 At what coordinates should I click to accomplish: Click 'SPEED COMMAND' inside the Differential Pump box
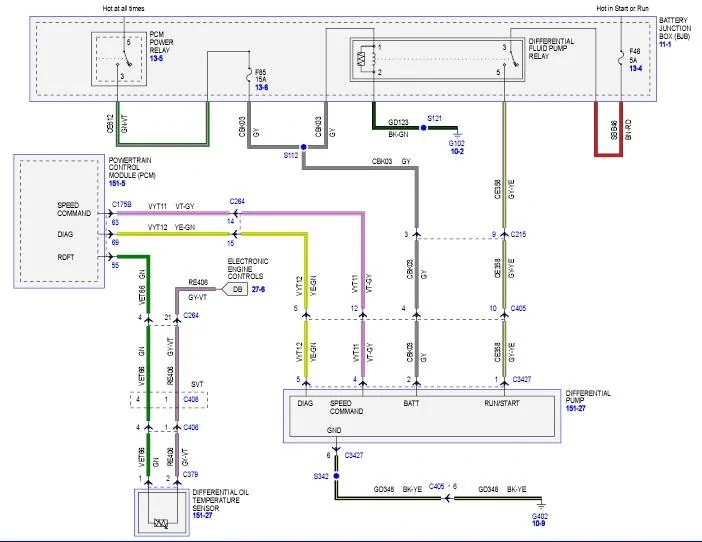pyautogui.click(x=347, y=407)
